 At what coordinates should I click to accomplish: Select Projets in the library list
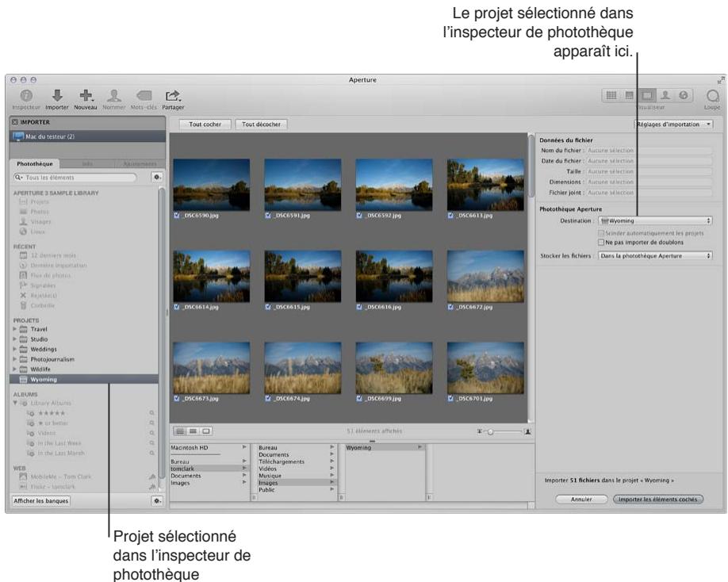40,202
